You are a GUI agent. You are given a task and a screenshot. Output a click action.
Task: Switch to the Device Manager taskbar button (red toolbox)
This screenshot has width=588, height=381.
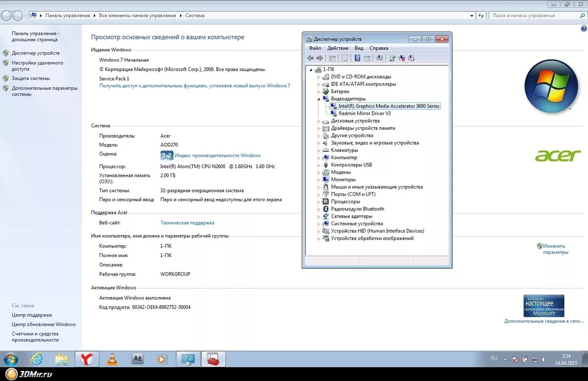click(x=213, y=359)
